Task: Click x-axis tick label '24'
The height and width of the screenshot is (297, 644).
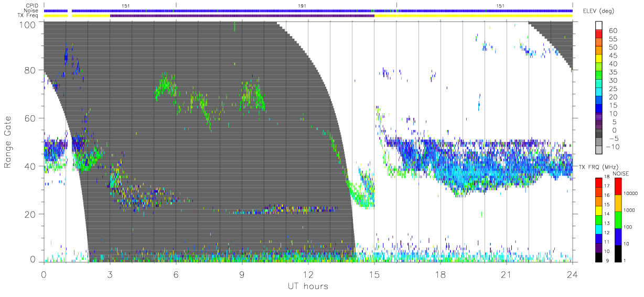Action: (x=572, y=275)
